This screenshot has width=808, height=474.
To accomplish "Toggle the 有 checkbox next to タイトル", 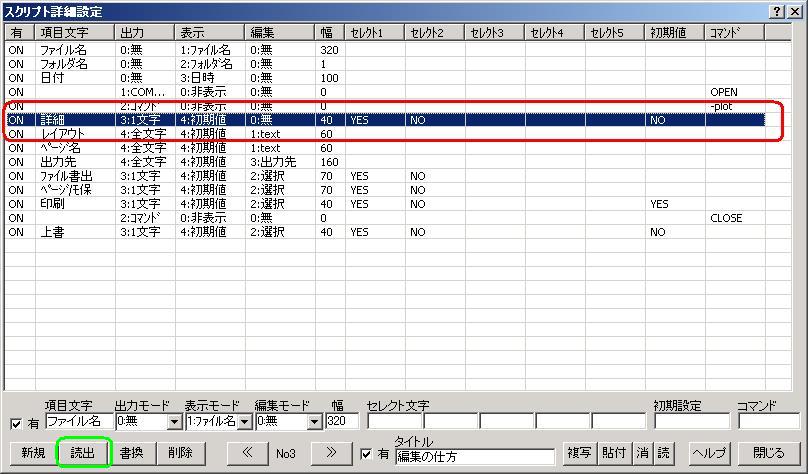I will 366,454.
